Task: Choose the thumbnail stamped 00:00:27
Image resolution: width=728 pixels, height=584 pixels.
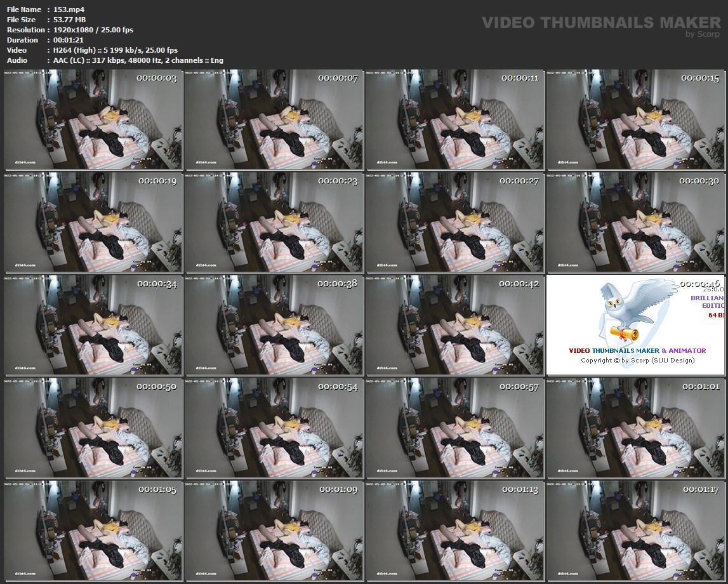Action: [455, 223]
